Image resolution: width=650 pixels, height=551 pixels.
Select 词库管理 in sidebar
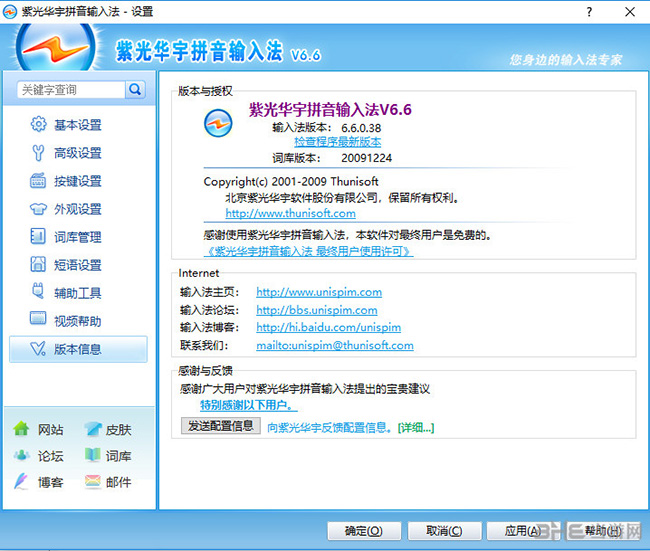coord(78,237)
